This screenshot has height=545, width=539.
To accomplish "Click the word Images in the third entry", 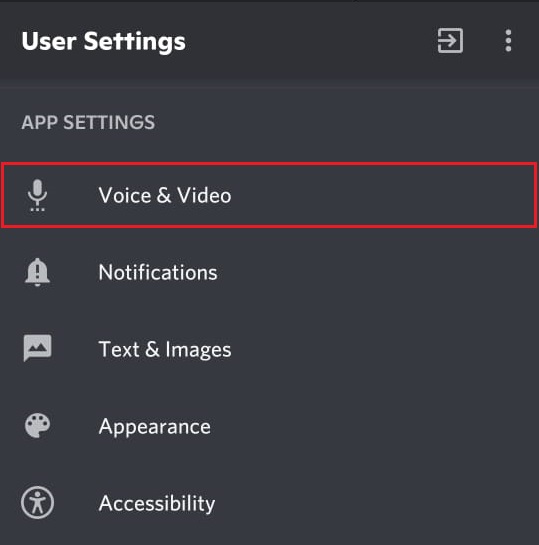I will pos(198,350).
